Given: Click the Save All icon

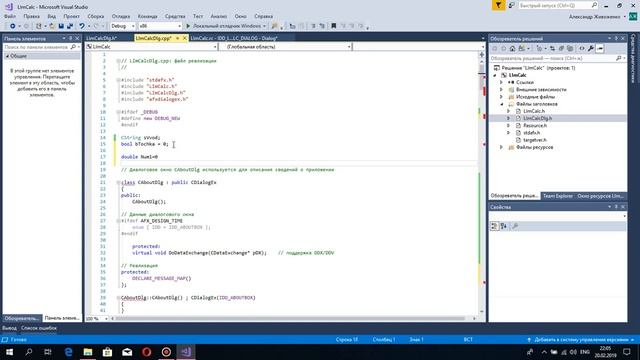Looking at the screenshot, I should click(70, 26).
